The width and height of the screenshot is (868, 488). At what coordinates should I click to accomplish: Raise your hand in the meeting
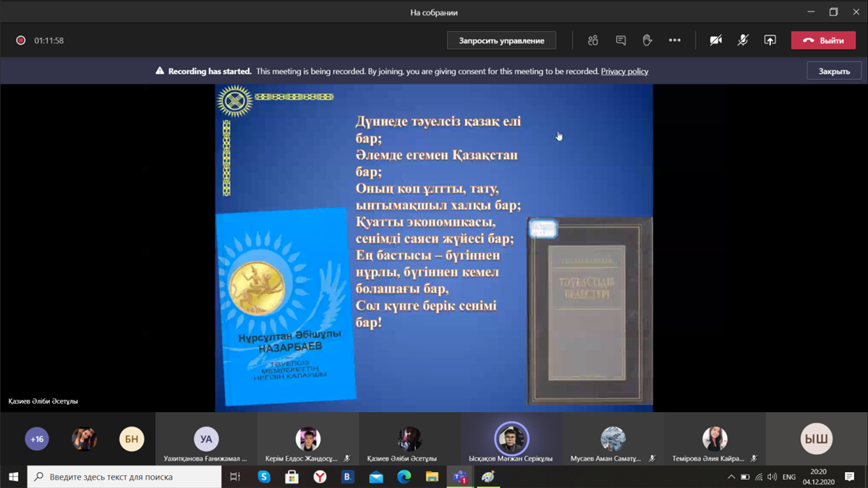point(647,40)
